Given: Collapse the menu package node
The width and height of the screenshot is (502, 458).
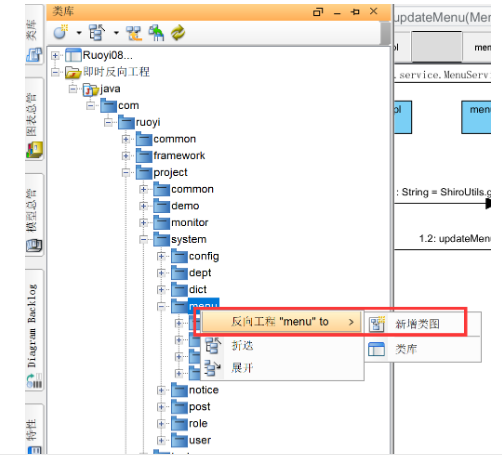Looking at the screenshot, I should [161, 306].
